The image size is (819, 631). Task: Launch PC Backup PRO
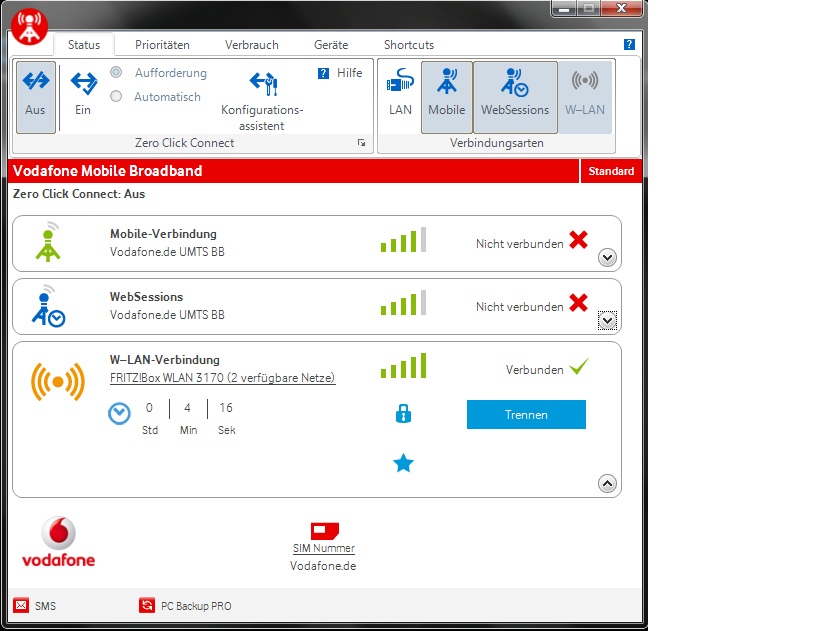click(x=185, y=606)
